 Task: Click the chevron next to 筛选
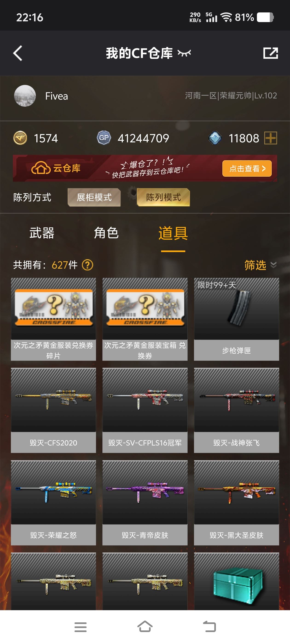pos(273,265)
